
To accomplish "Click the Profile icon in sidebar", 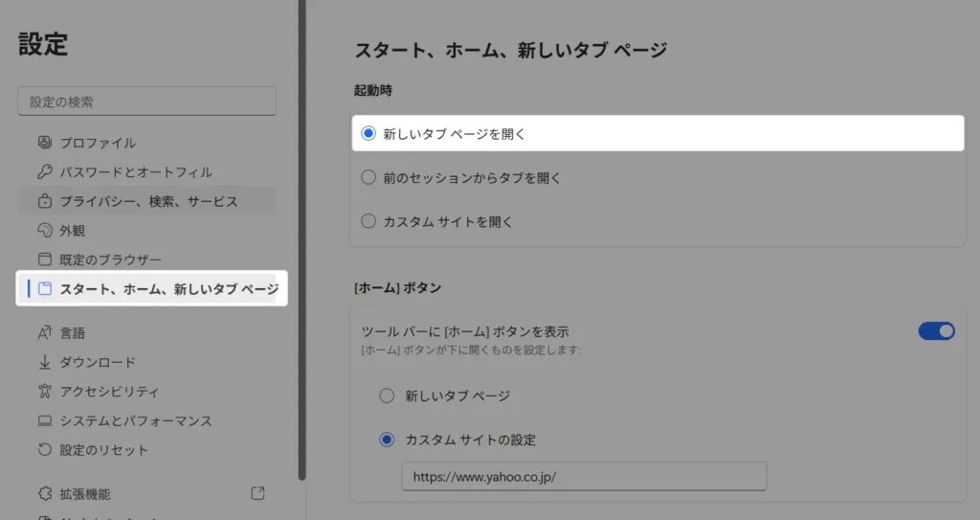I will pyautogui.click(x=44, y=143).
